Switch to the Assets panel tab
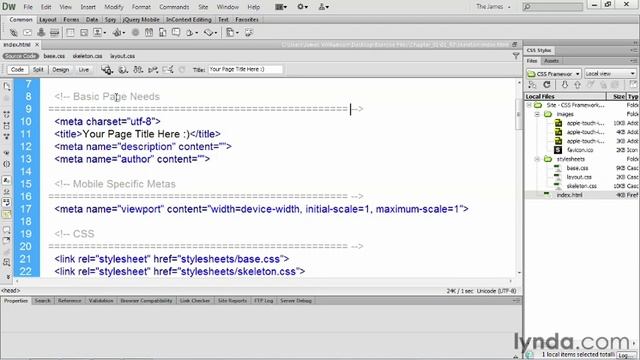Image resolution: width=640 pixels, height=360 pixels. [x=551, y=61]
